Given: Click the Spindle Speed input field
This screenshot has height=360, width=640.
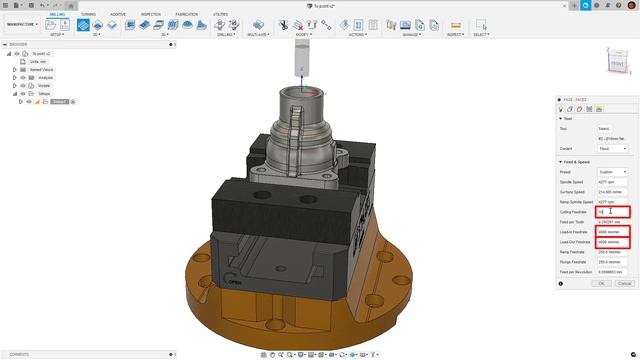Looking at the screenshot, I should [x=612, y=182].
